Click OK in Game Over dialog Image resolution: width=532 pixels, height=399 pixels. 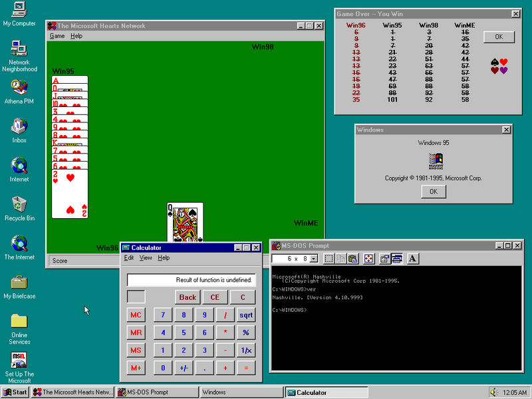(x=499, y=37)
